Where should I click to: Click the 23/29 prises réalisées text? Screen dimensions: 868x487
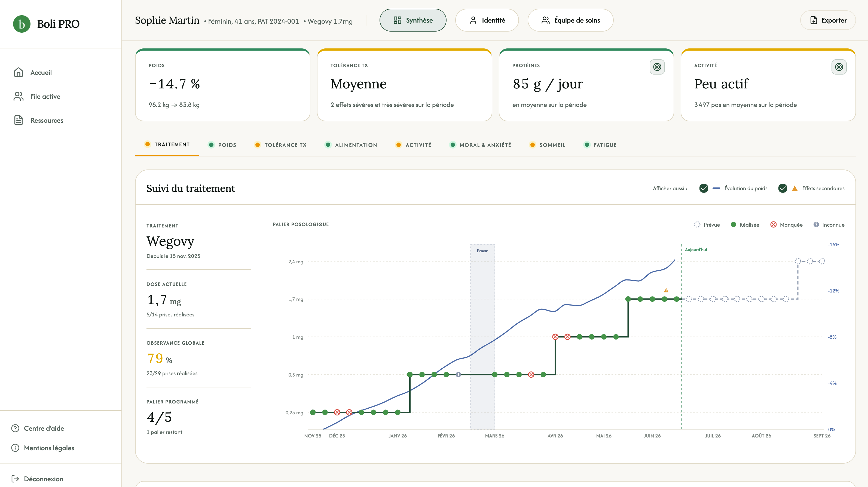[x=172, y=373]
